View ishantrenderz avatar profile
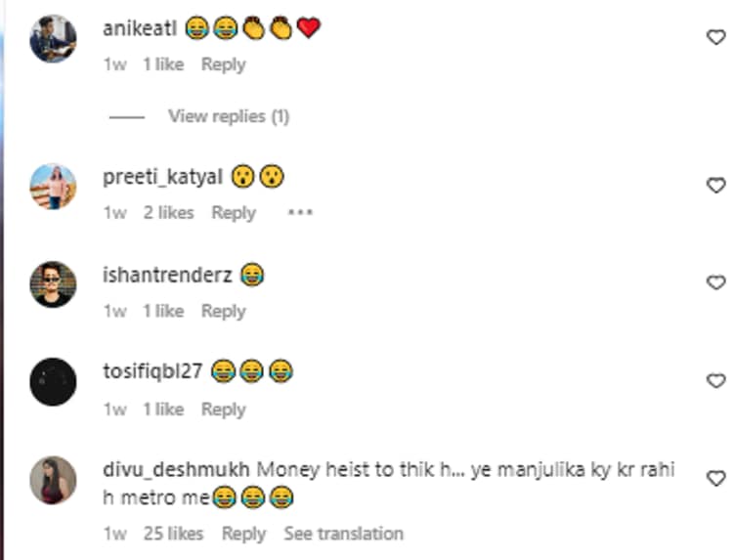This screenshot has height=560, width=733. pos(53,284)
